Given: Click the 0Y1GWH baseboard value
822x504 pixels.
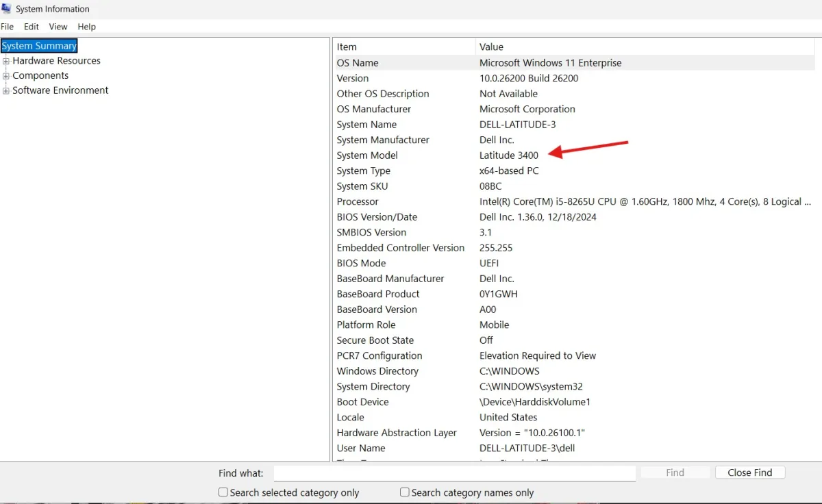Looking at the screenshot, I should coord(499,294).
